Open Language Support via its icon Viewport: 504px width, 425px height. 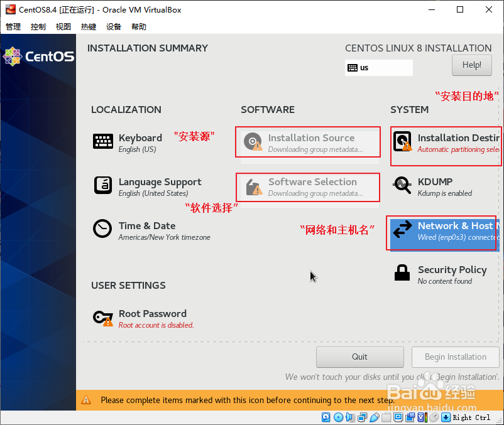click(103, 185)
